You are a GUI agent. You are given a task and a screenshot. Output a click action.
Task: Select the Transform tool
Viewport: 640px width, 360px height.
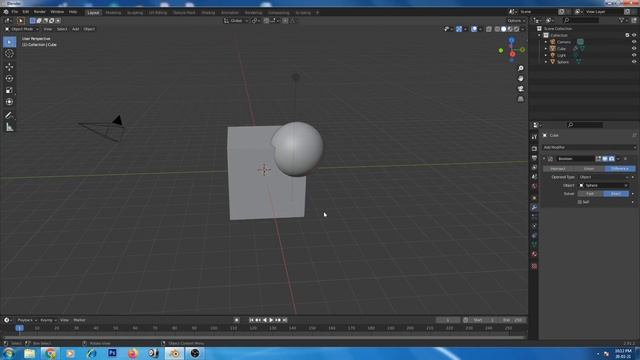click(9, 102)
